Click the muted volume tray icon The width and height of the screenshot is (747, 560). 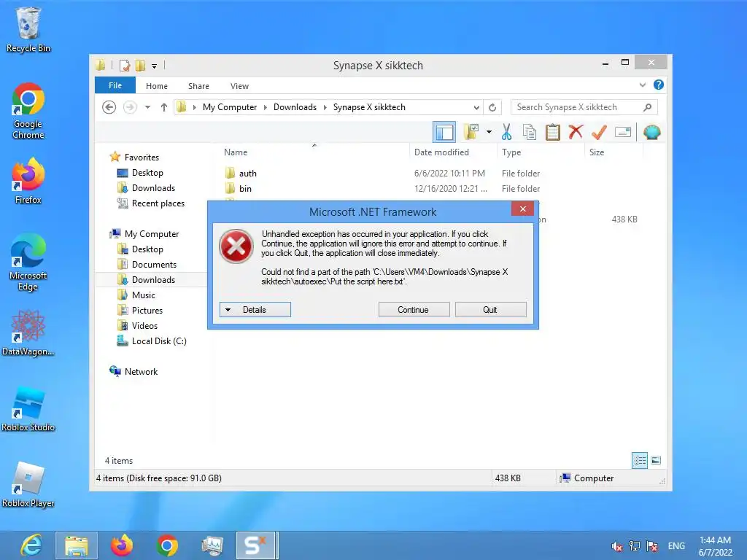point(617,546)
